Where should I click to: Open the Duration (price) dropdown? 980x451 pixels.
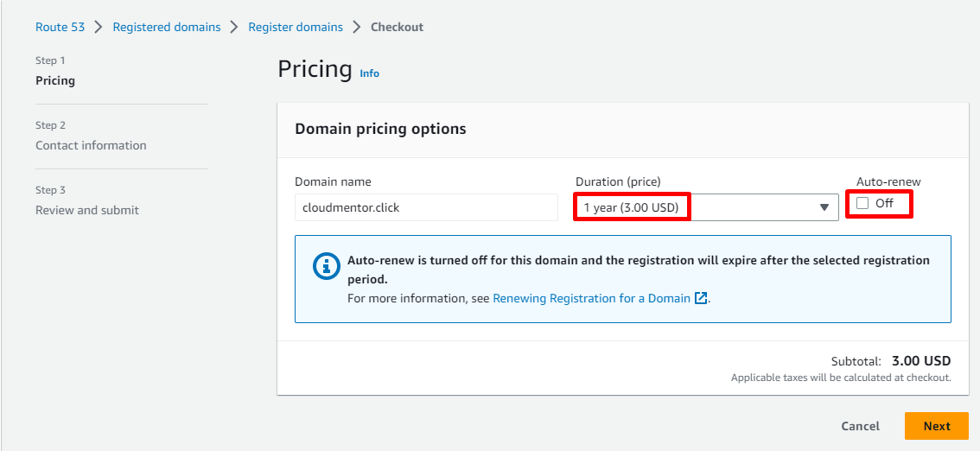click(705, 207)
